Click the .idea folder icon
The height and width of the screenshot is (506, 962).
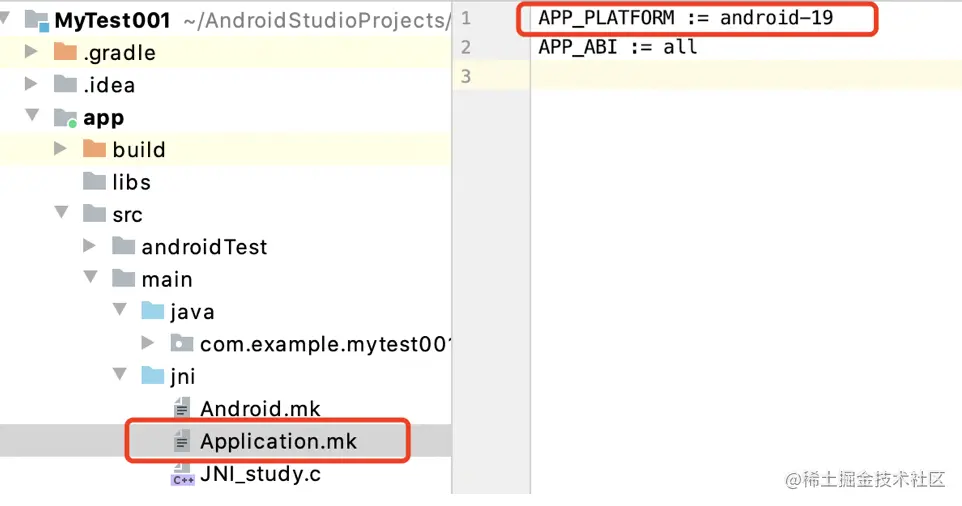[x=65, y=83]
